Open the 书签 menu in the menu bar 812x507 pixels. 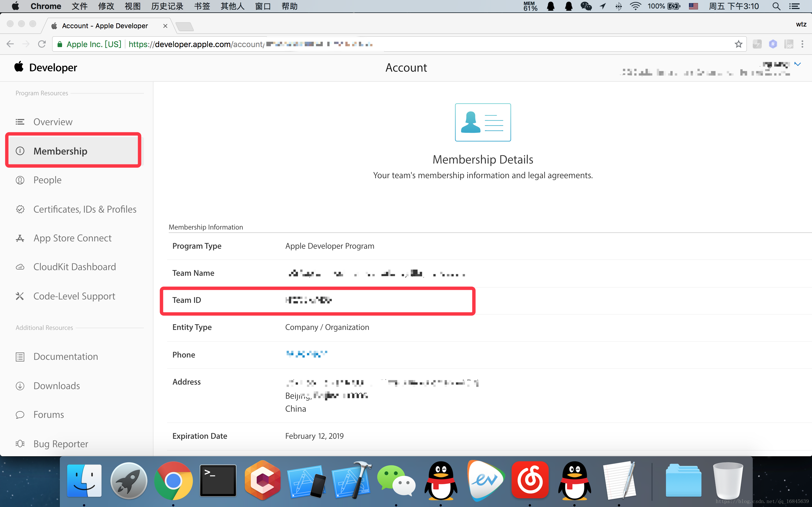pyautogui.click(x=202, y=6)
